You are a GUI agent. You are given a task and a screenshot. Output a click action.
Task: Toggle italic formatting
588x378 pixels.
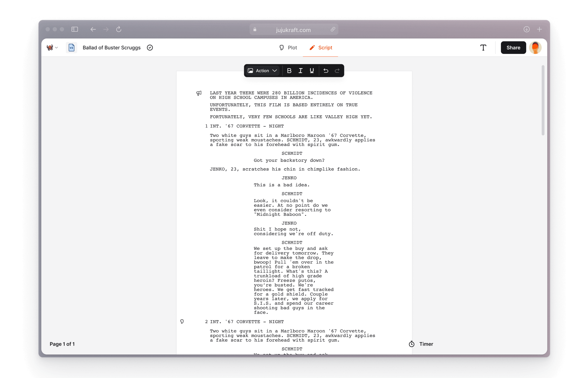[300, 70]
